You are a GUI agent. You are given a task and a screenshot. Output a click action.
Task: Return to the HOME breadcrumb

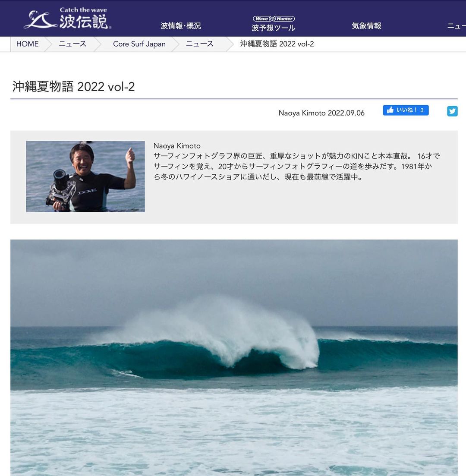tap(27, 44)
